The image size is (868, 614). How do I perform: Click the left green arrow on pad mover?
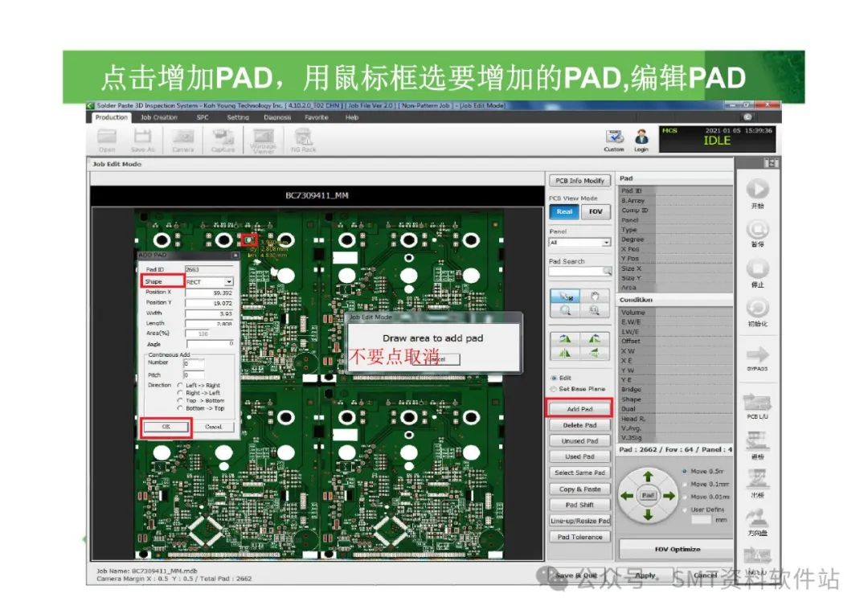[627, 496]
